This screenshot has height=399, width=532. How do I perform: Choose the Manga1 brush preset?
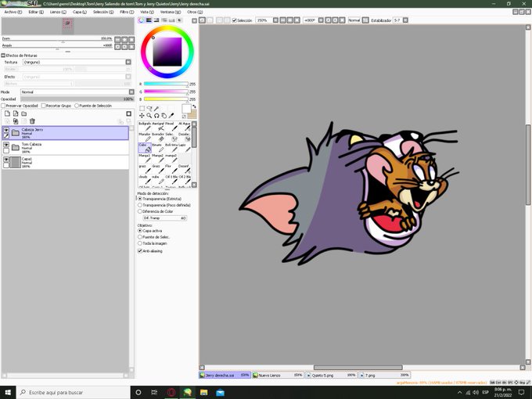145,158
